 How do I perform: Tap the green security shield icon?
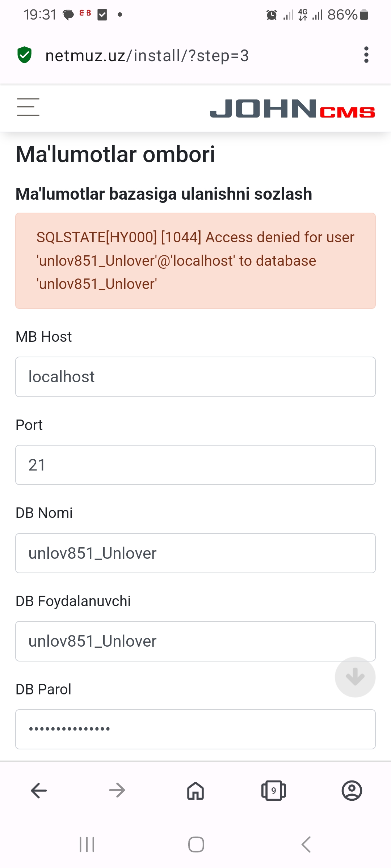(25, 55)
